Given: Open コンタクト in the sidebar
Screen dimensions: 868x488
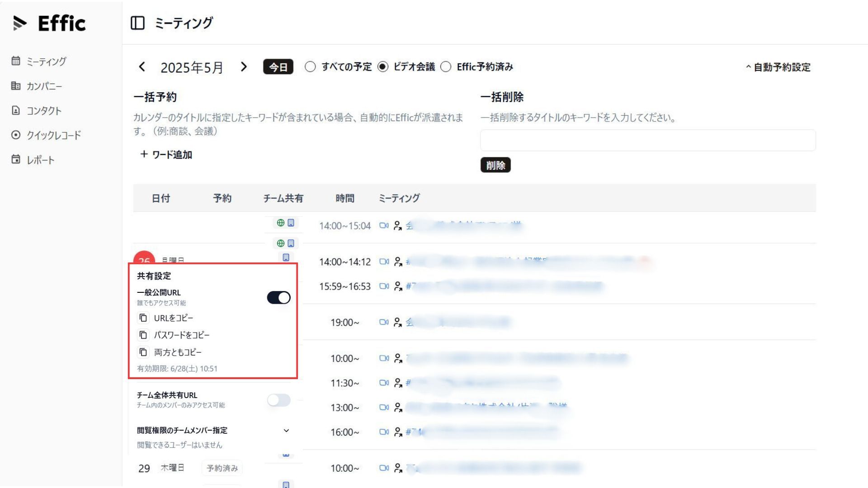Looking at the screenshot, I should [37, 110].
